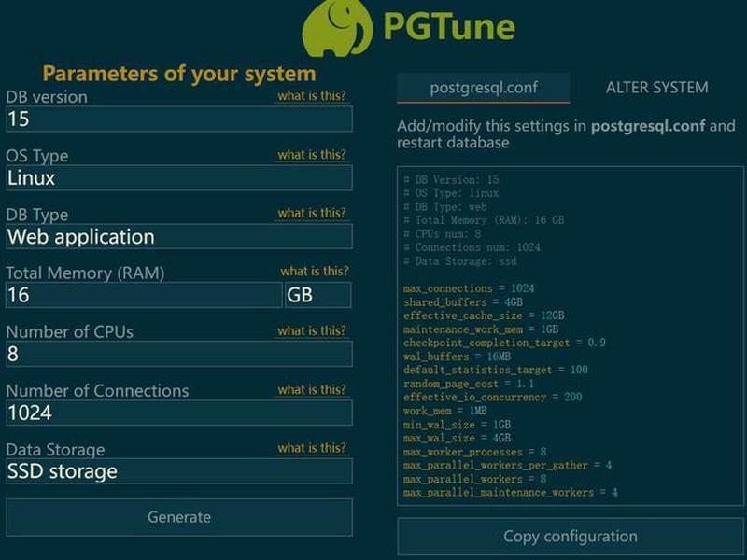Click 'max_parallel_workers_per_gather = 4' line
747x560 pixels.
[507, 465]
